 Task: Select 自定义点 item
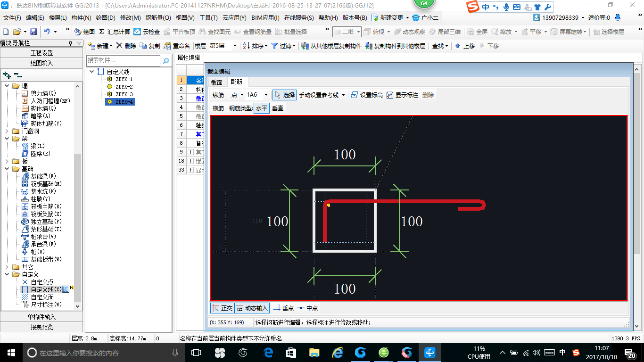pos(37,282)
